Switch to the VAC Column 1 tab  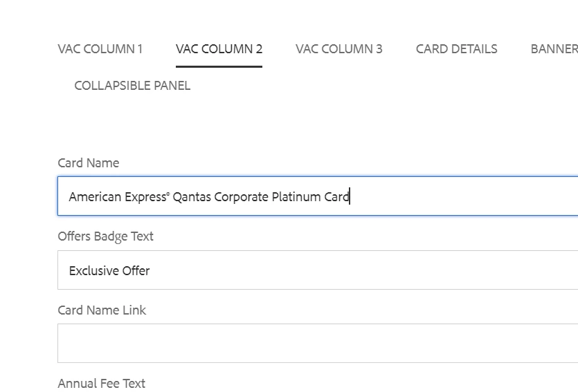tap(100, 49)
